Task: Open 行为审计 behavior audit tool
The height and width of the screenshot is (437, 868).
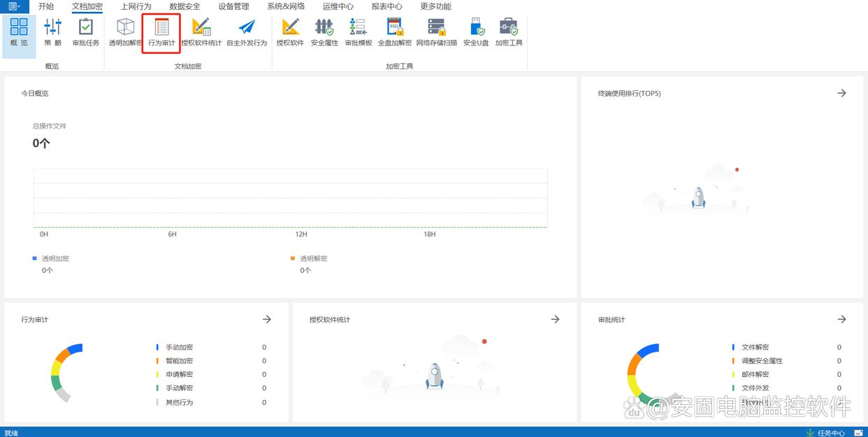Action: point(161,32)
